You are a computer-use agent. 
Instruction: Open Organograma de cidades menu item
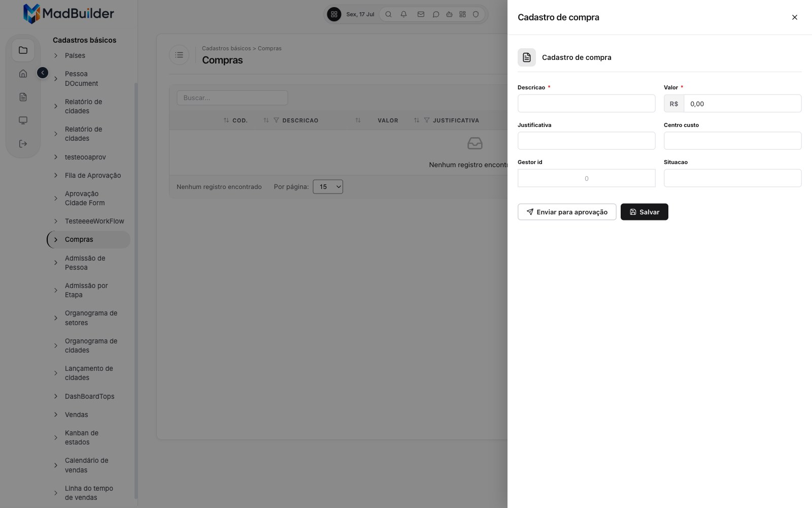(x=89, y=345)
